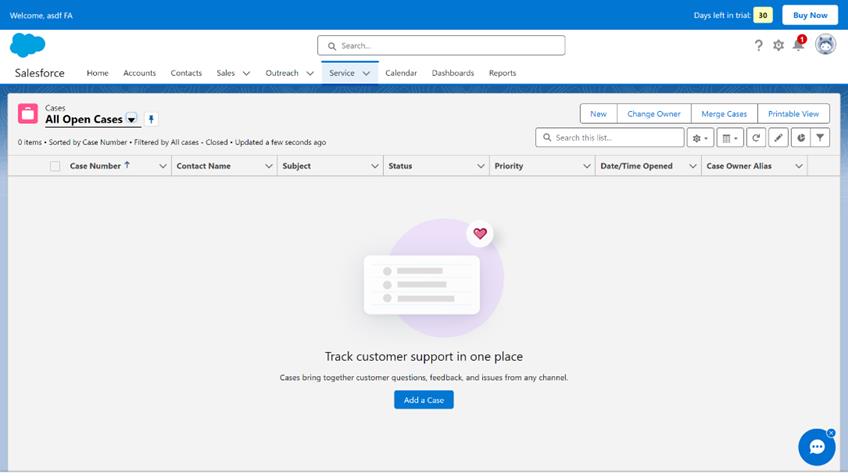Open the setup gear in header
This screenshot has height=476, width=848.
pos(778,45)
